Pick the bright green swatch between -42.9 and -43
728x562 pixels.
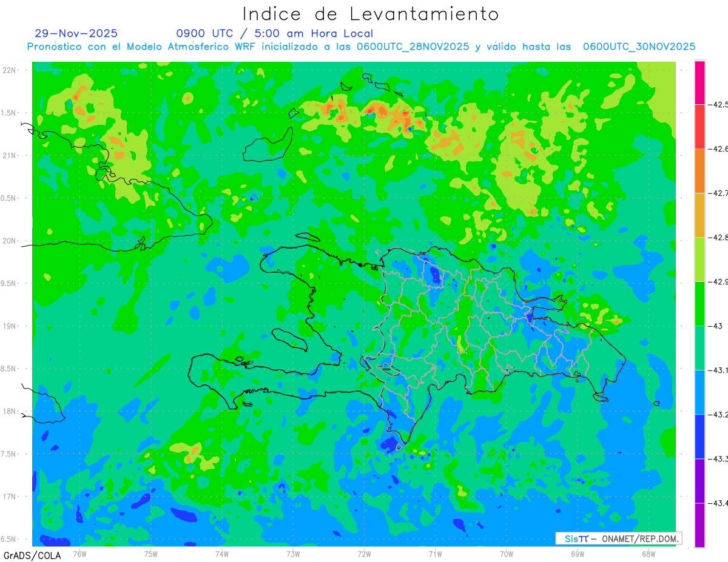[699, 304]
